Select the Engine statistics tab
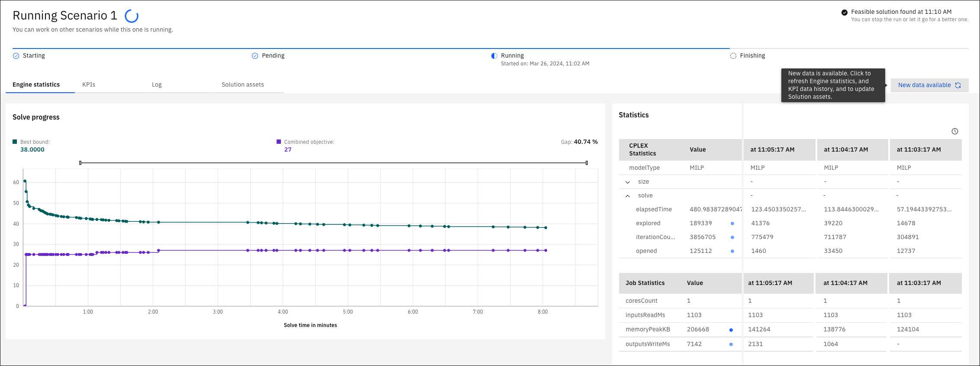This screenshot has height=366, width=980. [36, 84]
